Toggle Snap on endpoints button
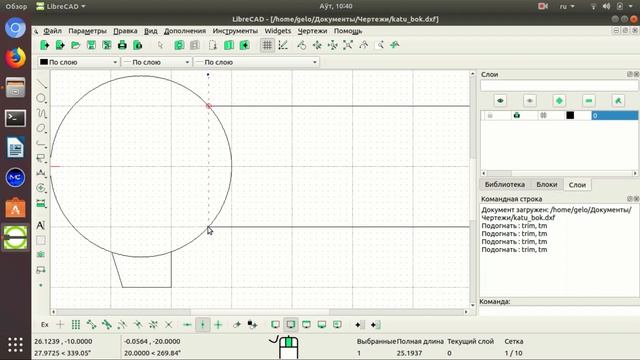Viewport: 640px width, 360px height. pyautogui.click(x=91, y=325)
